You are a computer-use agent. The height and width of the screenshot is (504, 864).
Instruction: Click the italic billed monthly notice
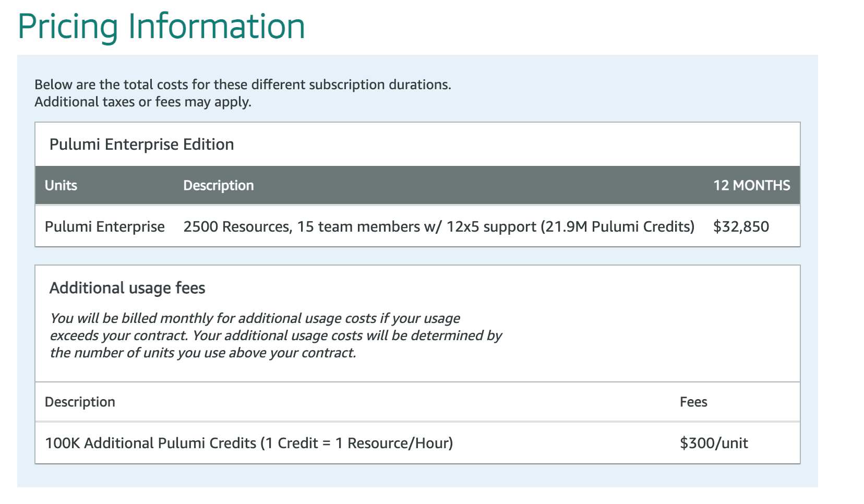[276, 335]
